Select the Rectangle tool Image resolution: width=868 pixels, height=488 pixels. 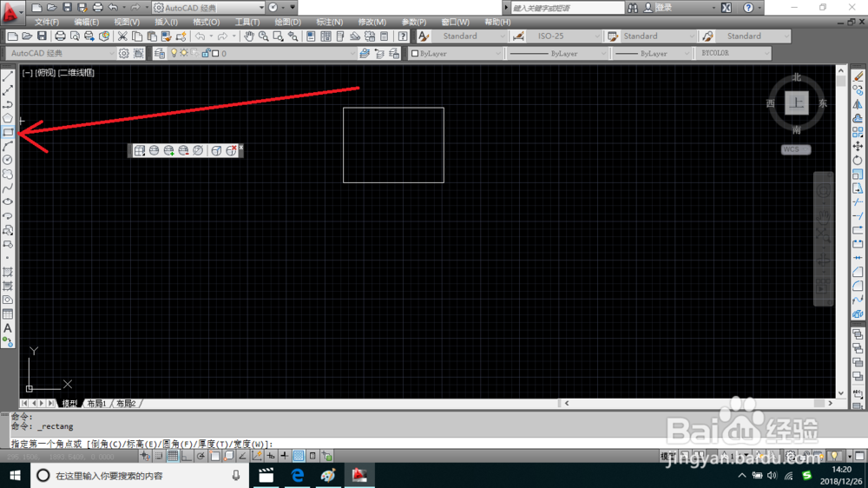(x=8, y=132)
